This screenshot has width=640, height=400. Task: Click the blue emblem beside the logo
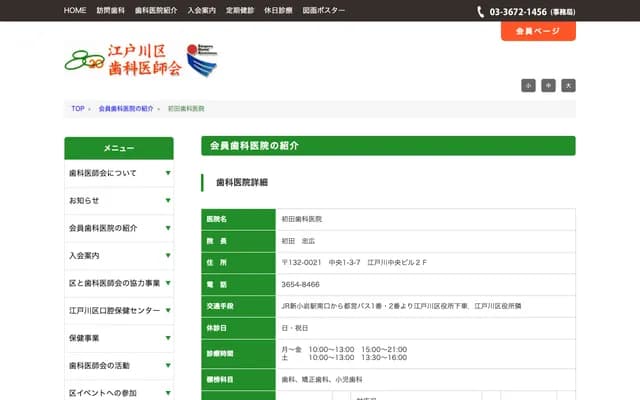201,60
